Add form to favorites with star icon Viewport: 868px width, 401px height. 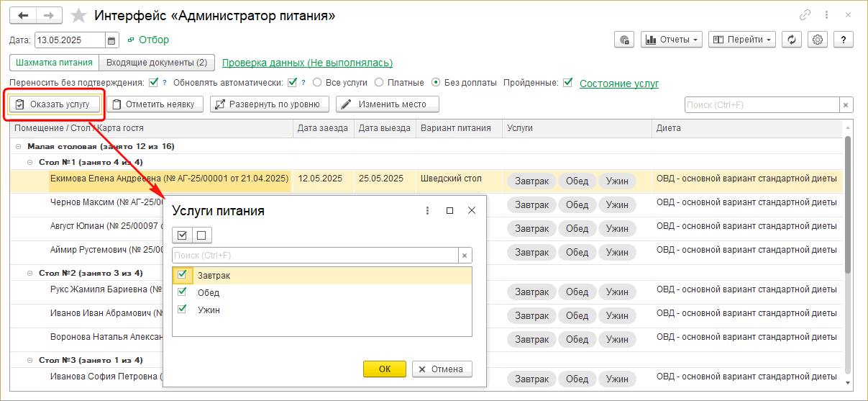pos(80,16)
